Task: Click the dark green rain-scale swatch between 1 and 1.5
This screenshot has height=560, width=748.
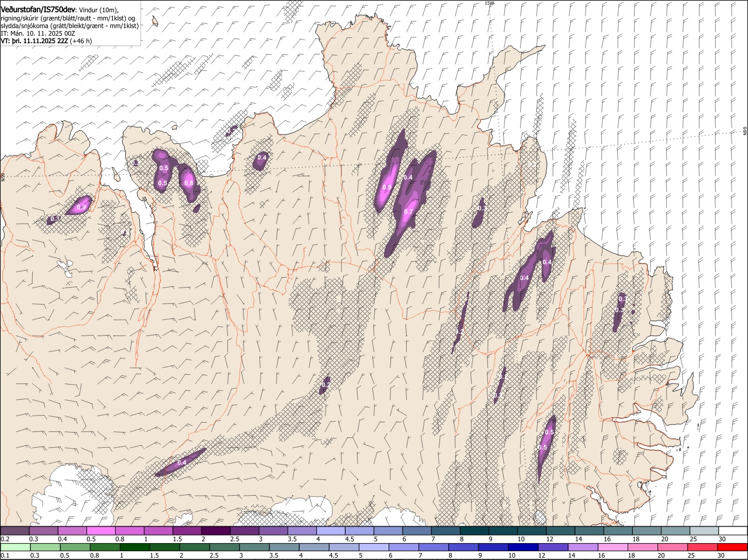Action: (x=135, y=547)
